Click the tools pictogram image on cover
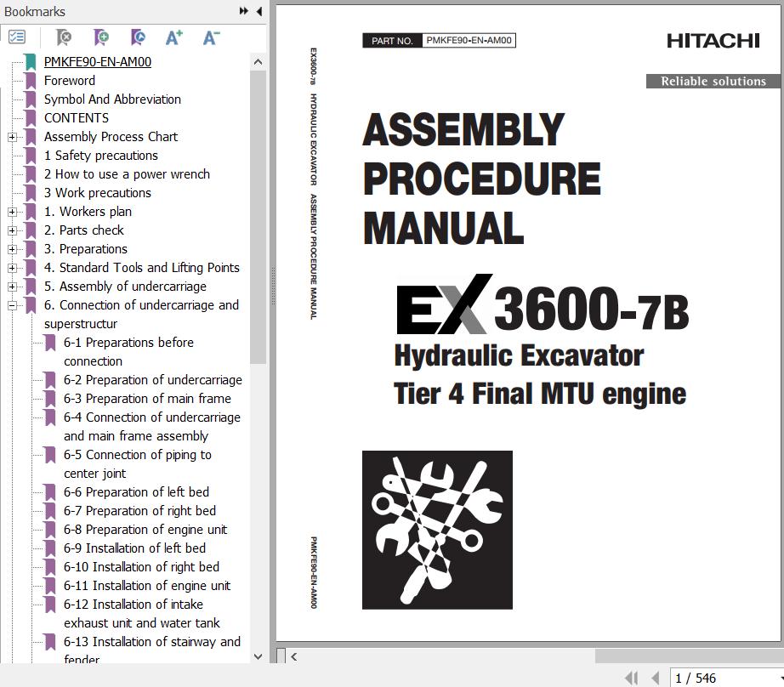Screen dimensions: 784x687 pos(438,530)
